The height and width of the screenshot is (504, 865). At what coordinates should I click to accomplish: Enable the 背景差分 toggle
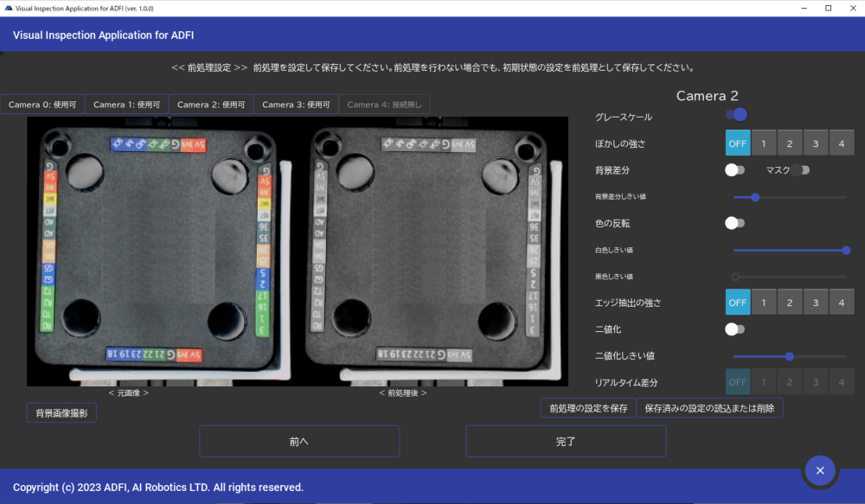point(734,170)
